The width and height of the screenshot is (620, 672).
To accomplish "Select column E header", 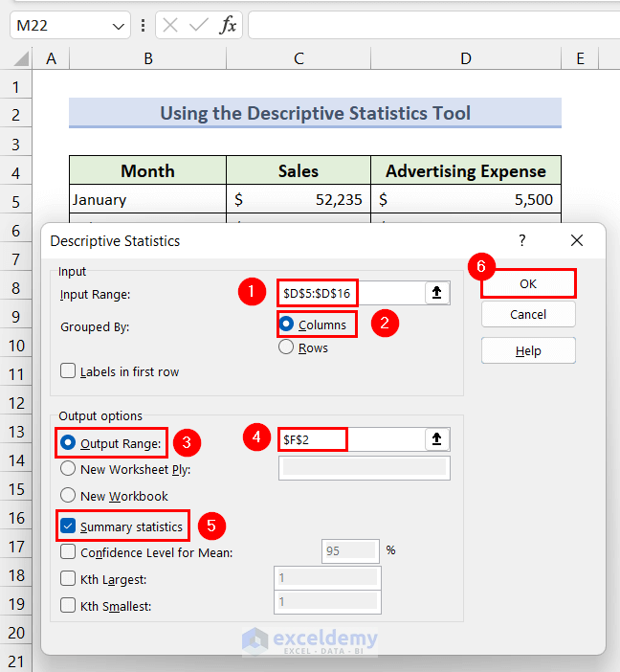I will (x=580, y=58).
